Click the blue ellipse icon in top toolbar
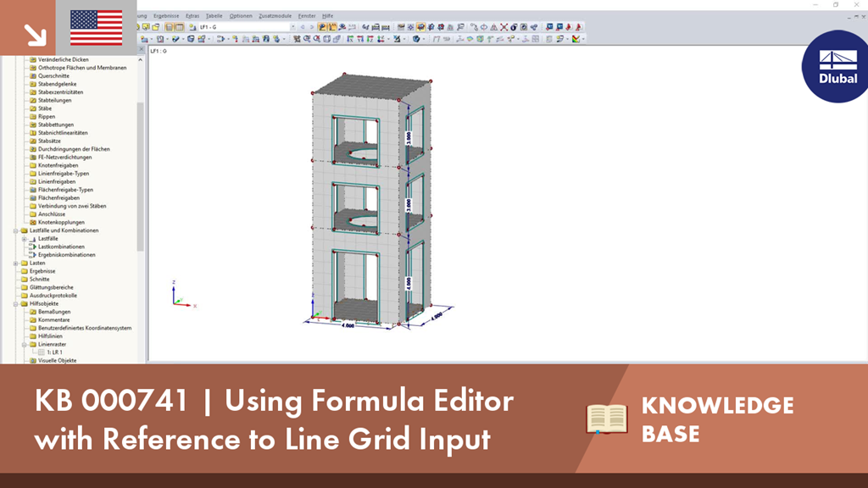The height and width of the screenshot is (488, 868). [484, 26]
